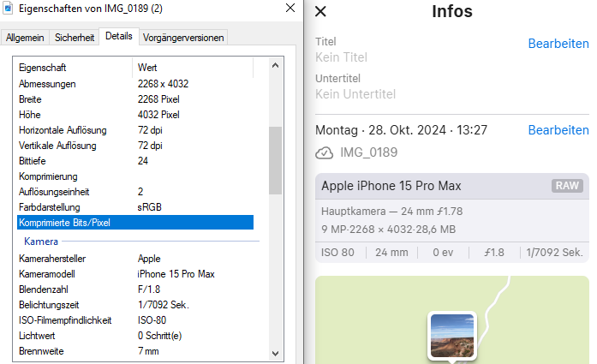This screenshot has height=364, width=597.
Task: Click the Eigenschaft column header
Action: pyautogui.click(x=73, y=67)
